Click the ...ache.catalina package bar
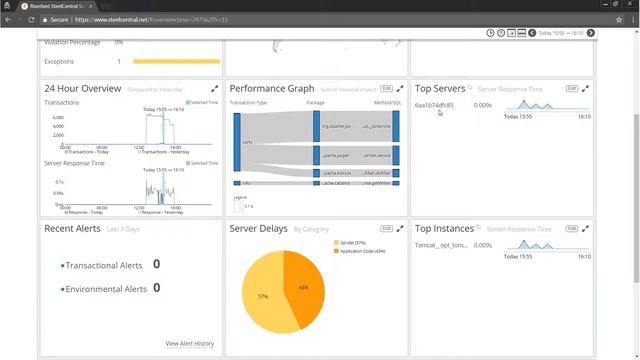Viewport: 640px width, 360px height. point(316,183)
